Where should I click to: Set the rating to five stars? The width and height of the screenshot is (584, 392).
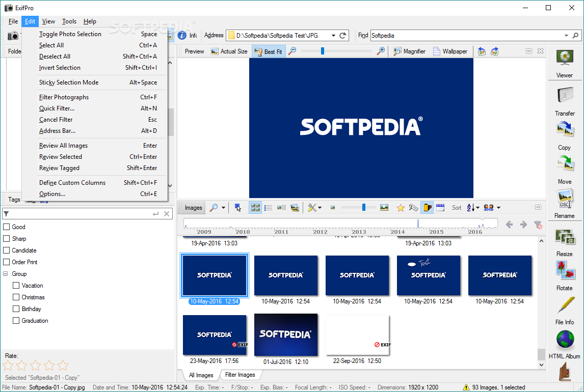pos(63,365)
